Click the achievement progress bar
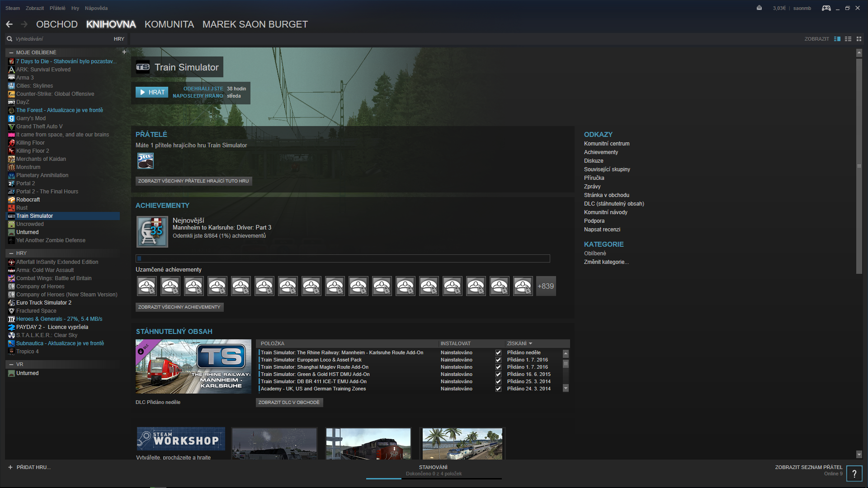The width and height of the screenshot is (868, 488). (x=343, y=258)
